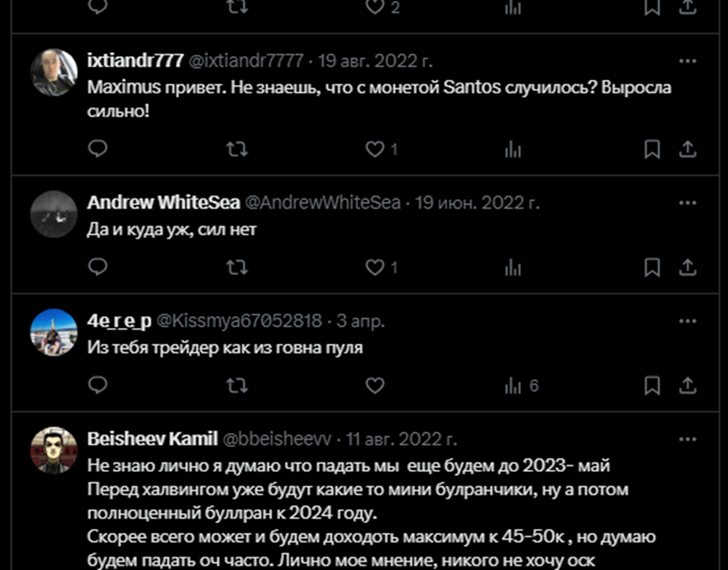Open more options for 4e_r_e_p's tweet
This screenshot has height=570, width=728.
[x=688, y=321]
